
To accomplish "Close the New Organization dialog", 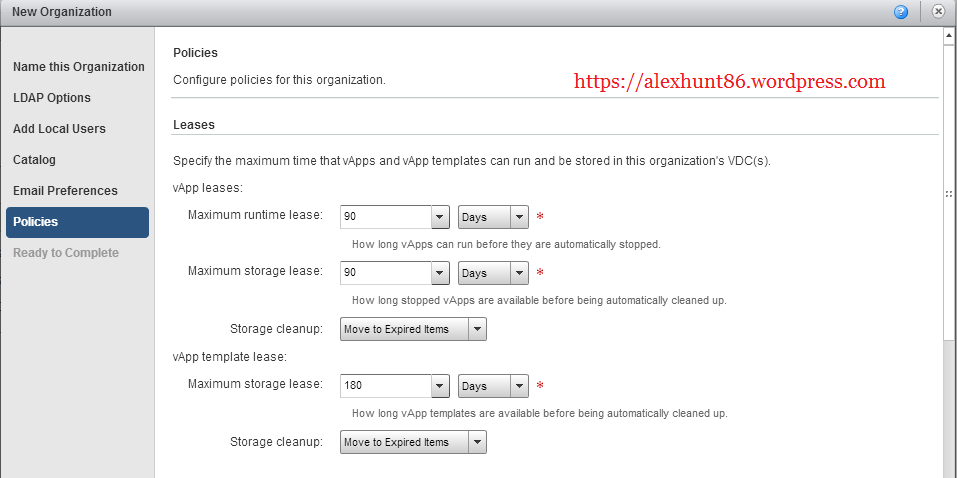I will point(939,12).
